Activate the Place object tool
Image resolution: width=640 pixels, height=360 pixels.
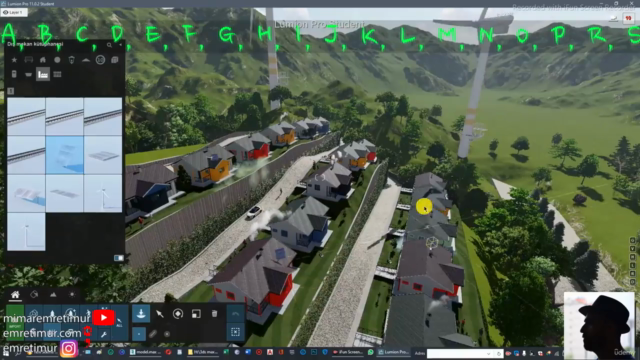(141, 314)
